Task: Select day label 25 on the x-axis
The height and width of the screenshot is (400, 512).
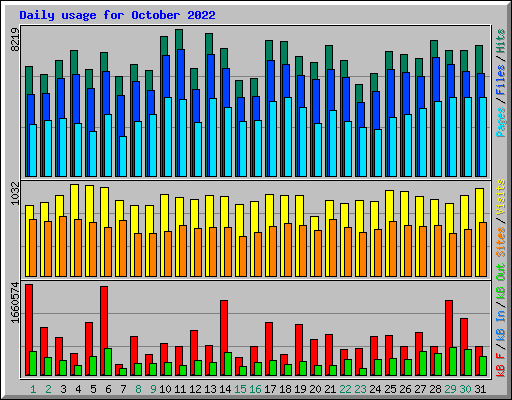Action: (x=390, y=389)
